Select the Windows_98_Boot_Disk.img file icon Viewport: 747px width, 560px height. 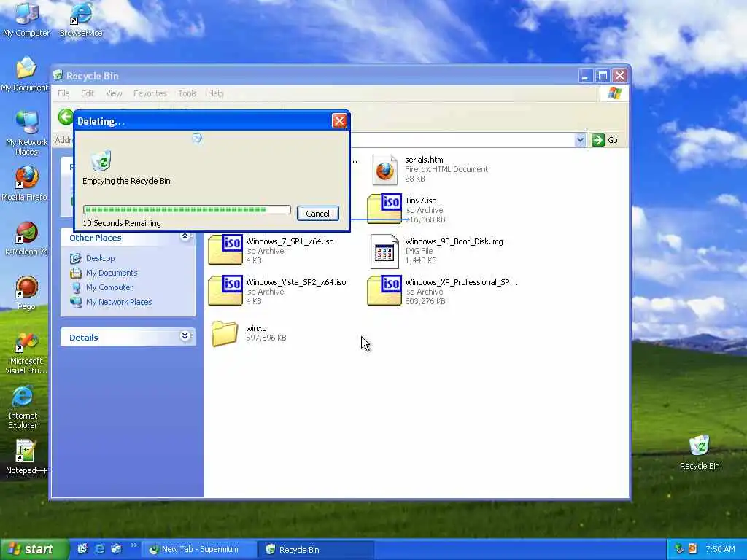pos(384,251)
